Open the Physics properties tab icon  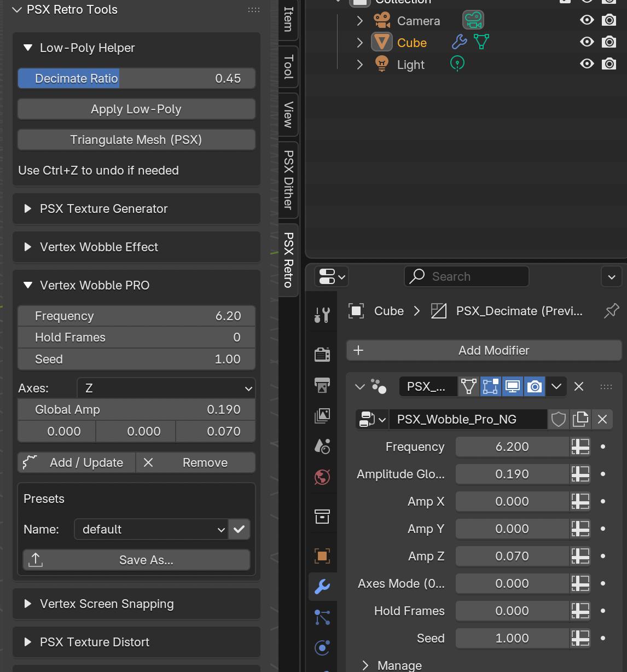(x=322, y=648)
